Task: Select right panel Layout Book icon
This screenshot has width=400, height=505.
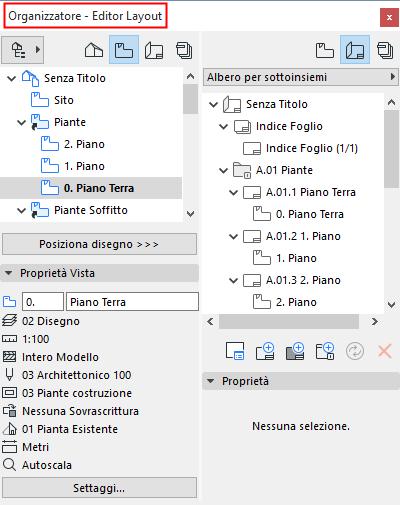Action: (355, 50)
